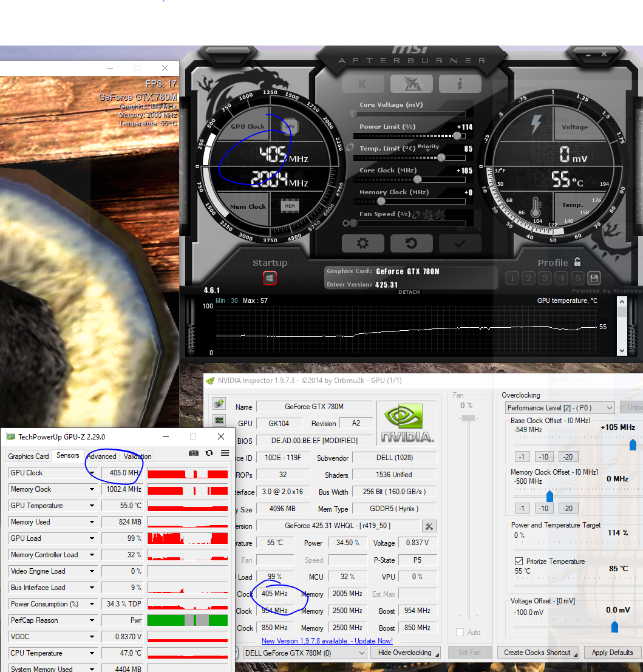Click the -10 Base Clock Offset button

pos(544,457)
